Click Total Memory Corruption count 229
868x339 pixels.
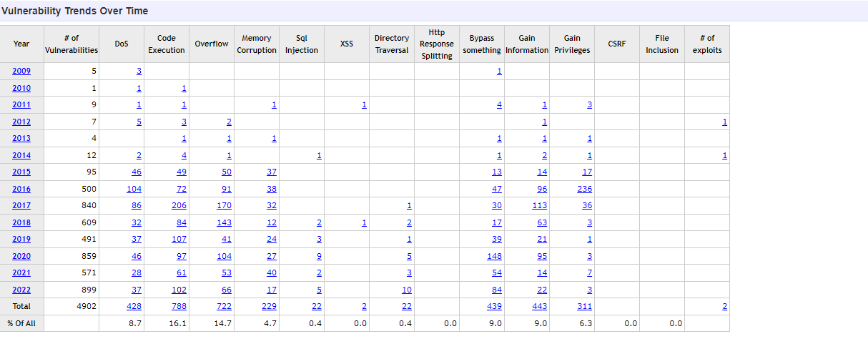[x=270, y=306]
